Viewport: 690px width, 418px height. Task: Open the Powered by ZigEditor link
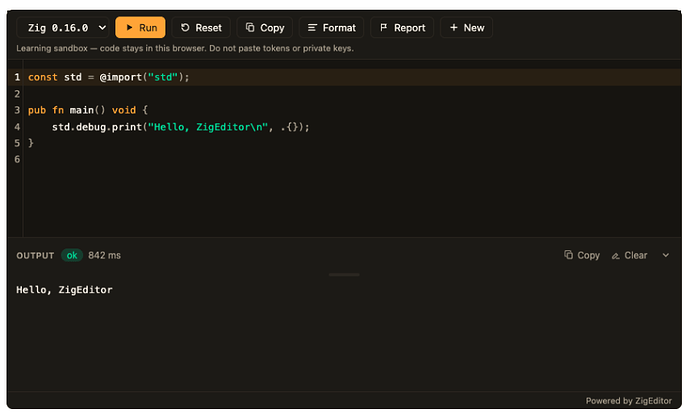coord(628,401)
